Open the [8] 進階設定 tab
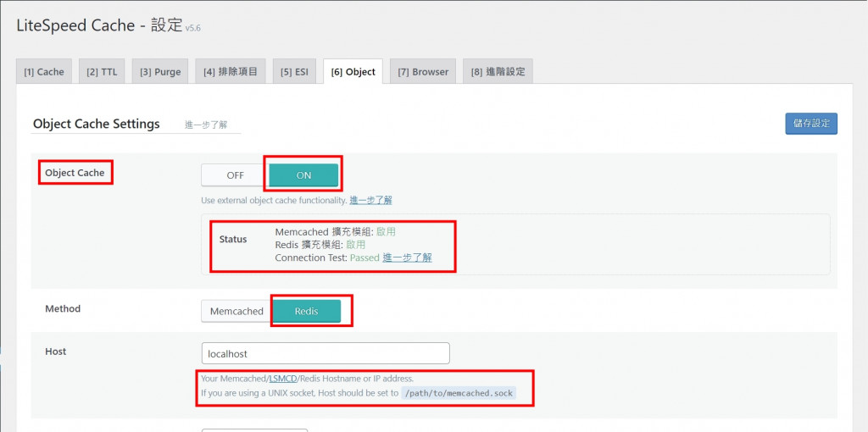868x432 pixels. coord(498,71)
